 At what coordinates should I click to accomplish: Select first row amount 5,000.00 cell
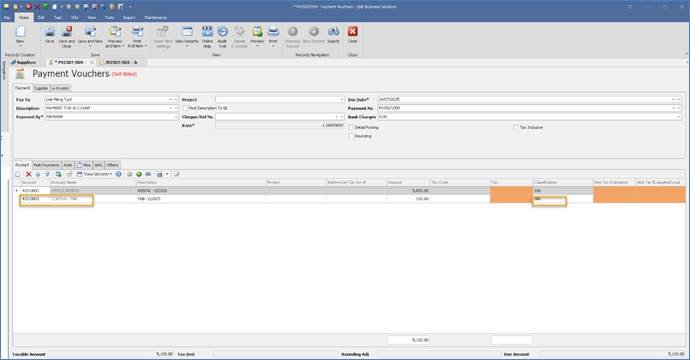coord(408,191)
